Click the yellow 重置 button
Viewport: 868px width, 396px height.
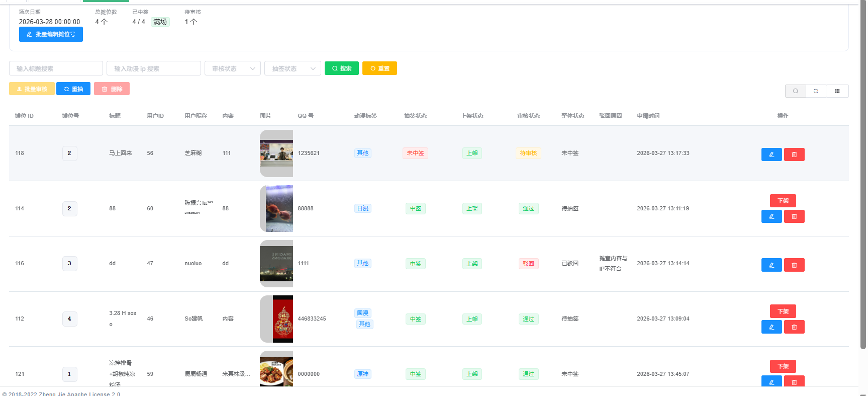[379, 68]
